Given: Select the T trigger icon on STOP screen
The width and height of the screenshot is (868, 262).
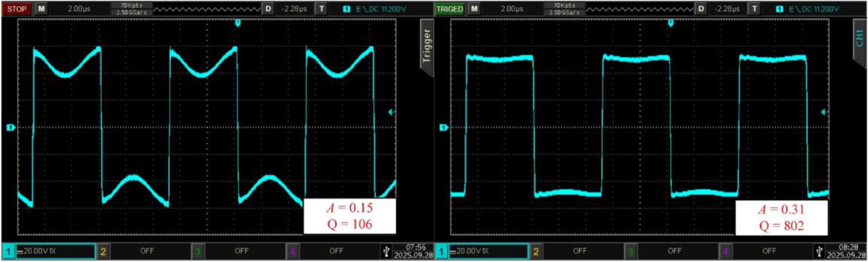Looking at the screenshot, I should coord(322,9).
